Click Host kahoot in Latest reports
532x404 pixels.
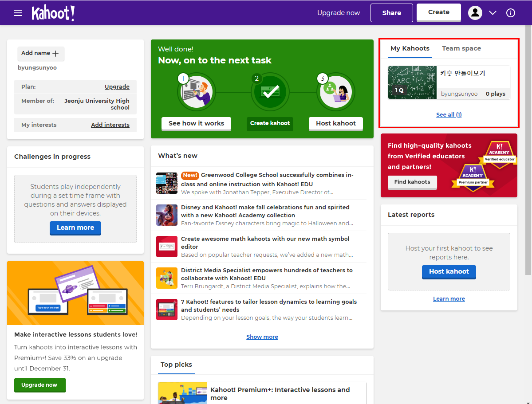(x=449, y=272)
